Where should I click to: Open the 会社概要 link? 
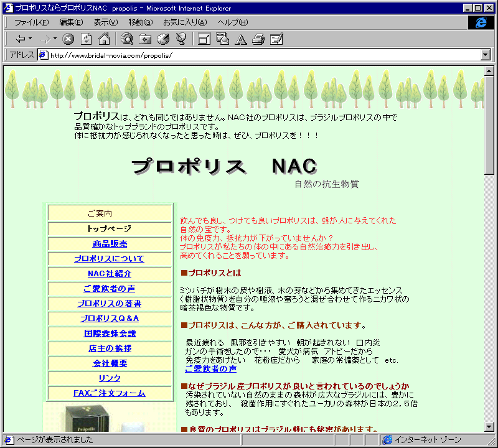point(110,363)
